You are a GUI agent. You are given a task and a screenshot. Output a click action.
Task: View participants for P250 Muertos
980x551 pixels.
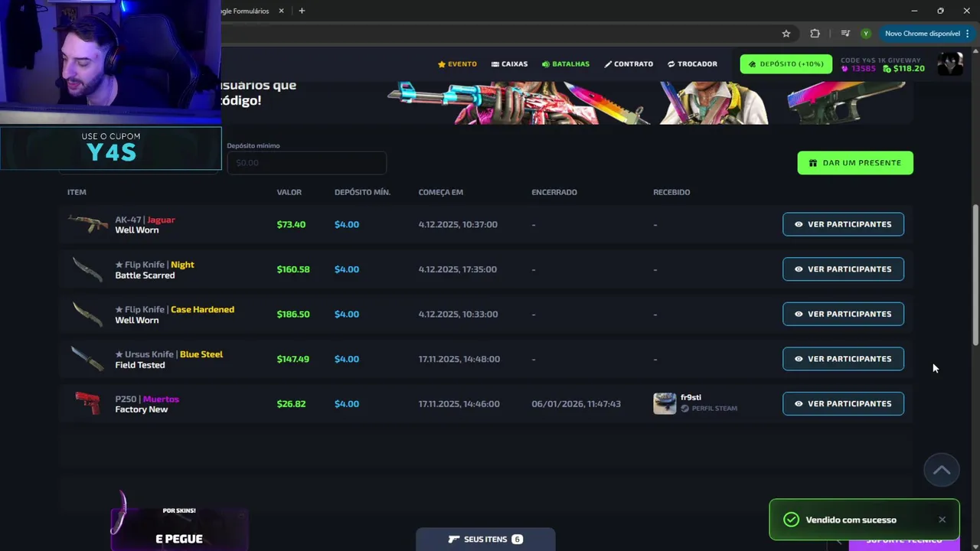[x=843, y=403]
